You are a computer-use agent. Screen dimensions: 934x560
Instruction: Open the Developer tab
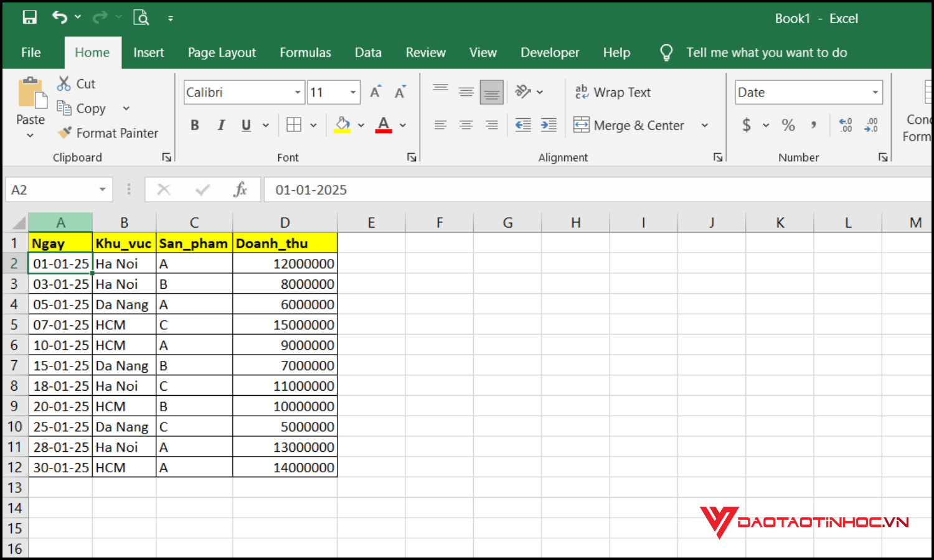tap(549, 52)
